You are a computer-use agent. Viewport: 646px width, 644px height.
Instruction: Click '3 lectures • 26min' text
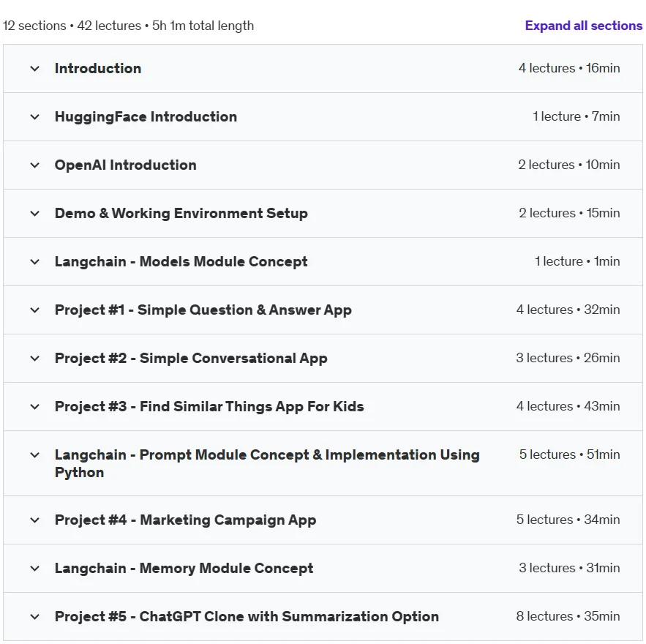point(568,358)
